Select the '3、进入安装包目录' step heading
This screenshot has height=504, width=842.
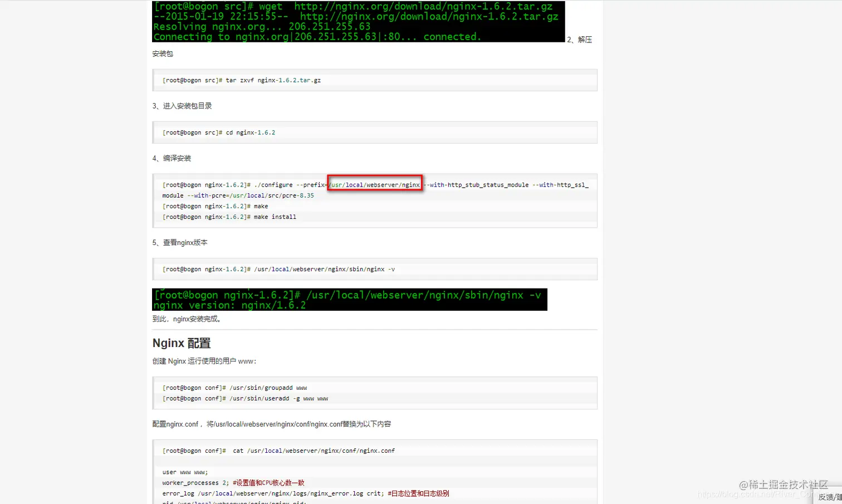click(182, 106)
